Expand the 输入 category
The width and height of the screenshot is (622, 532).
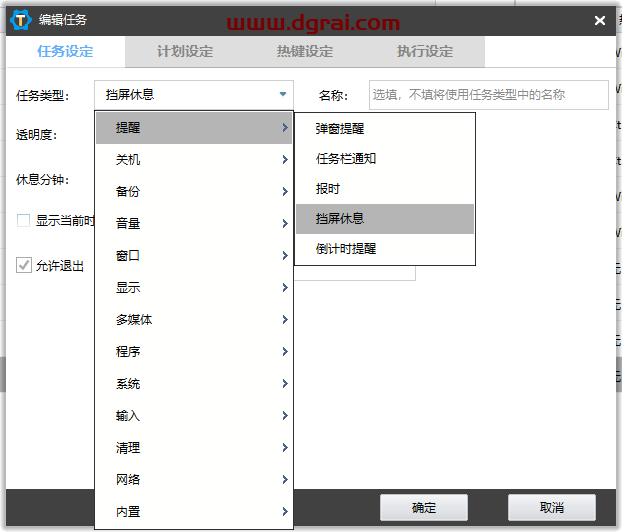coord(194,416)
